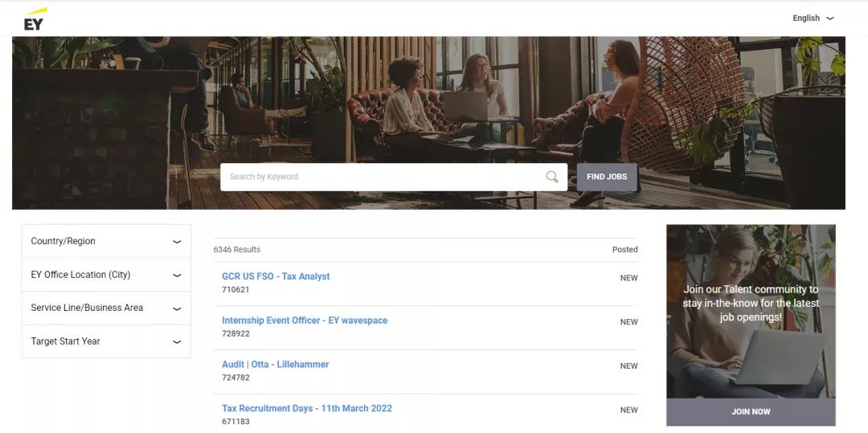Screen dimensions: 868x433
Task: Click job ID 728922
Action: point(235,334)
